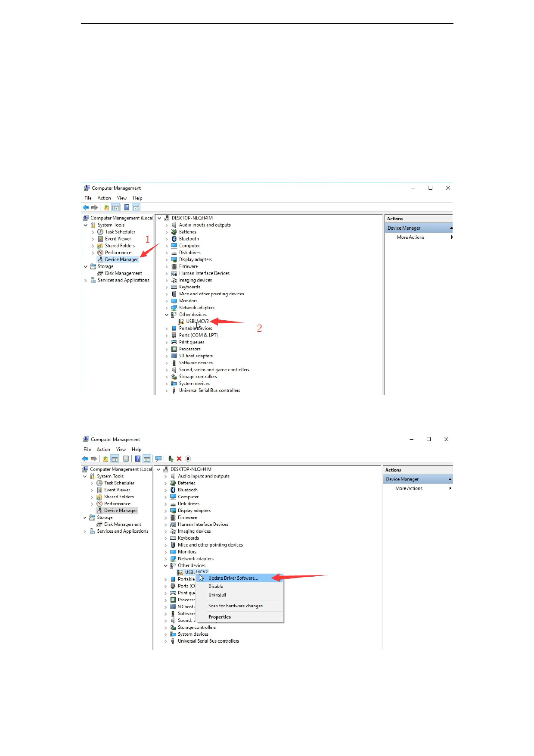Click the Back arrow in top window toolbar
The height and width of the screenshot is (756, 534).
click(x=86, y=207)
